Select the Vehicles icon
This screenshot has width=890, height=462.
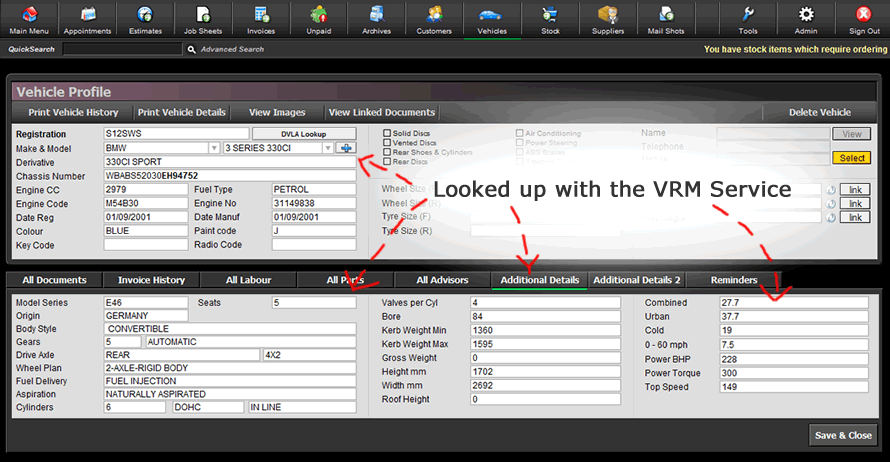coord(492,15)
